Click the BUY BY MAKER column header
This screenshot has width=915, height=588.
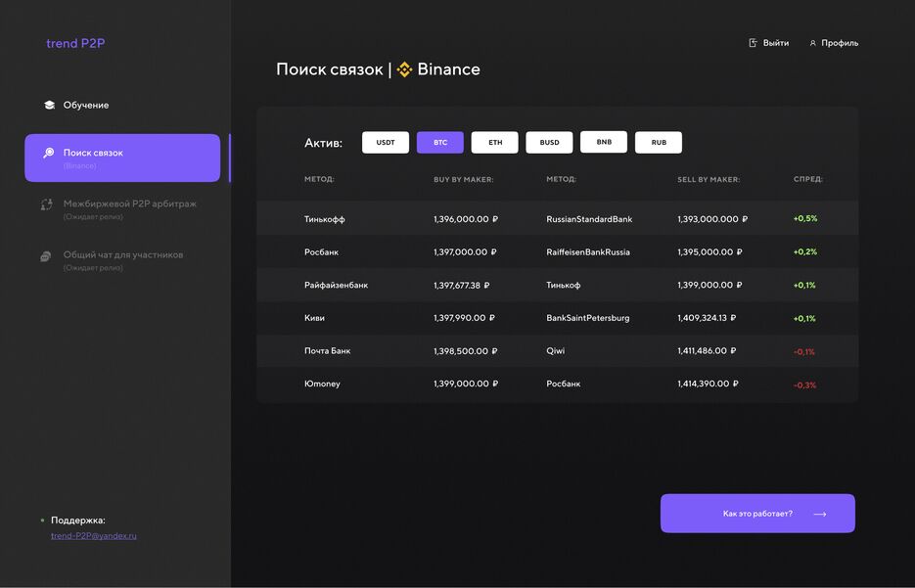click(x=463, y=180)
